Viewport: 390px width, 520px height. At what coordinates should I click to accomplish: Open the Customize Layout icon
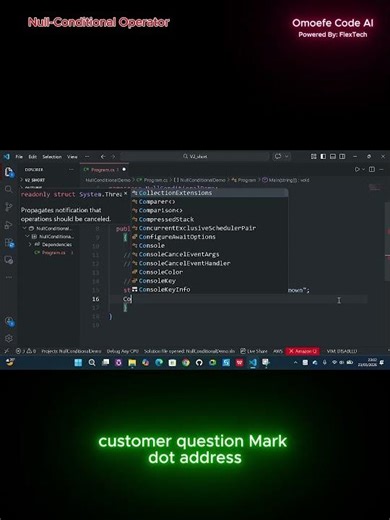313,156
